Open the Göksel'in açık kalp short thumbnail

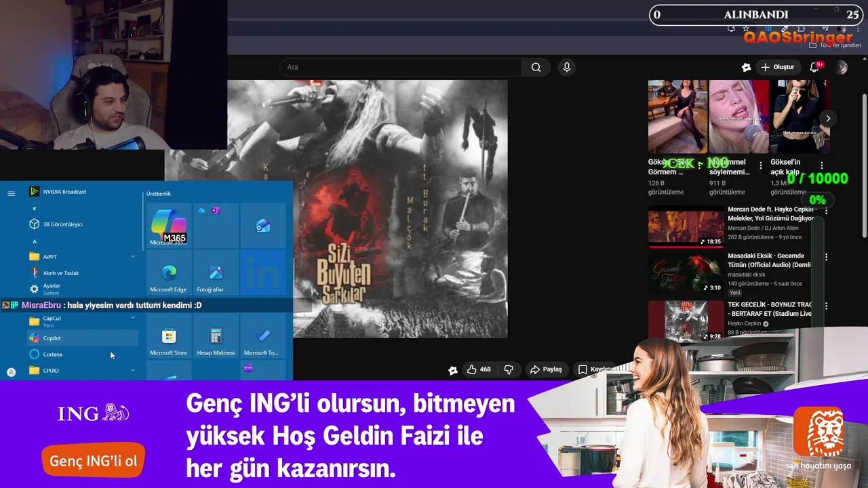800,117
